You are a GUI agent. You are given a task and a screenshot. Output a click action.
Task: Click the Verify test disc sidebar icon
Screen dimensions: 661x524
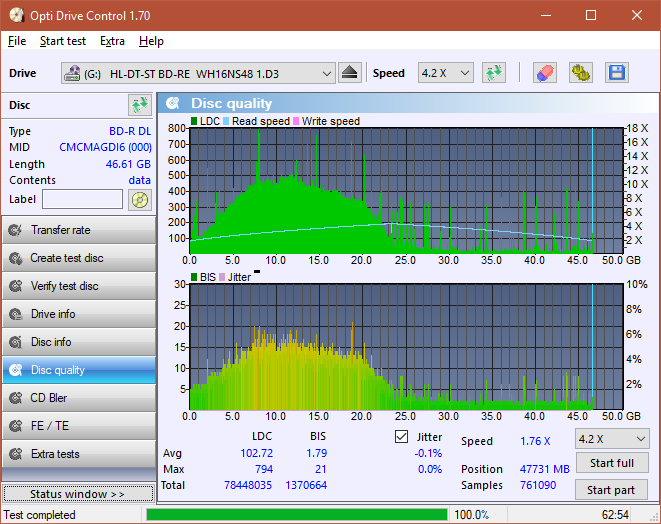(16, 286)
